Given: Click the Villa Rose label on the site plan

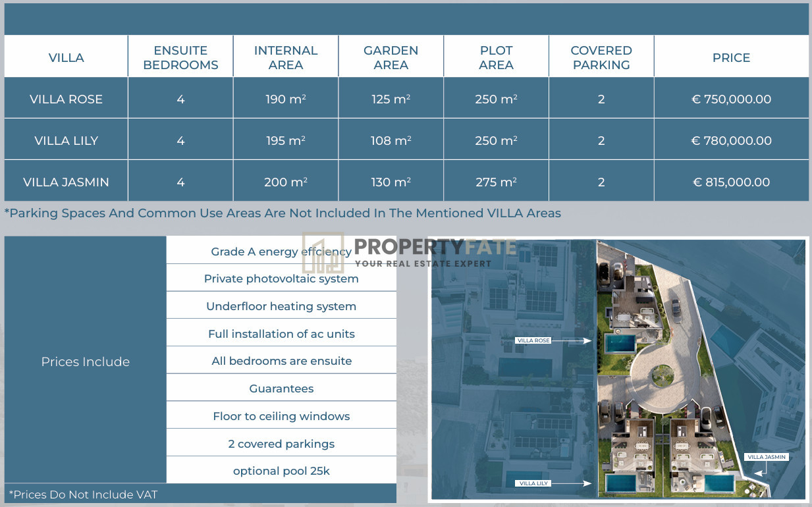Looking at the screenshot, I should coord(533,340).
